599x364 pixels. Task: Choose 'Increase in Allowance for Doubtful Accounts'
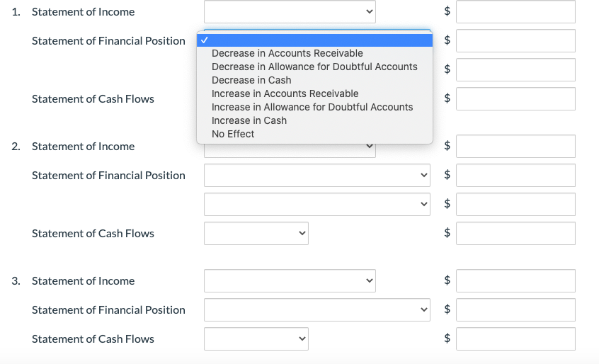click(312, 108)
